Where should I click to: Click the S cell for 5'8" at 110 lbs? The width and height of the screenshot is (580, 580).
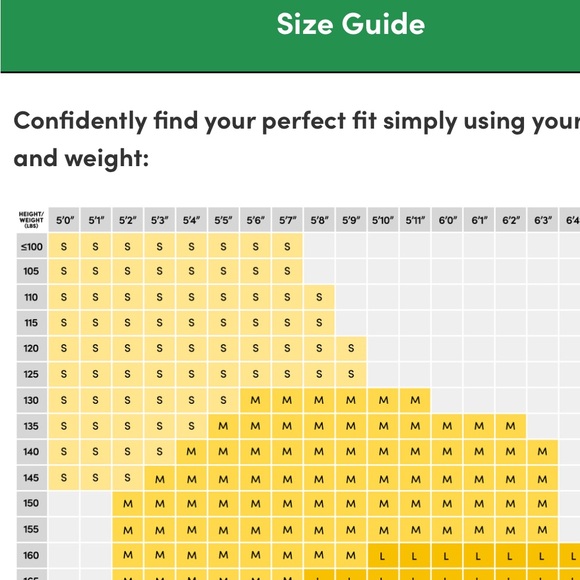[319, 297]
